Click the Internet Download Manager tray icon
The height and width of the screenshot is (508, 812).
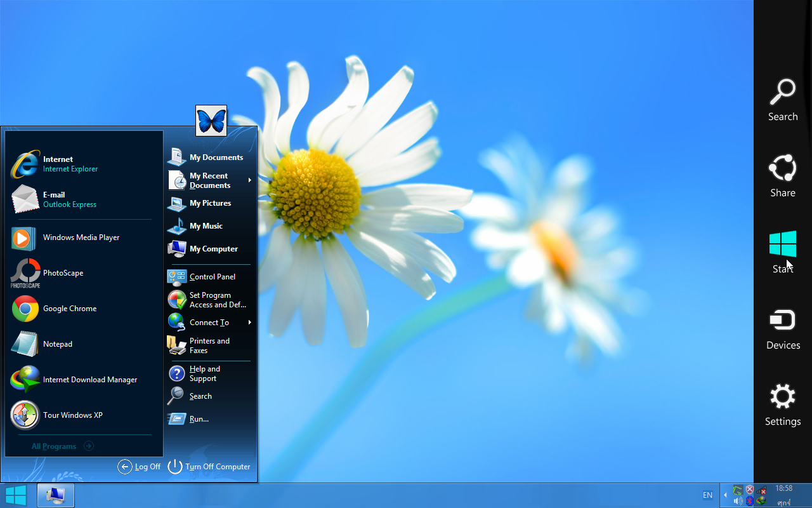[x=761, y=501]
